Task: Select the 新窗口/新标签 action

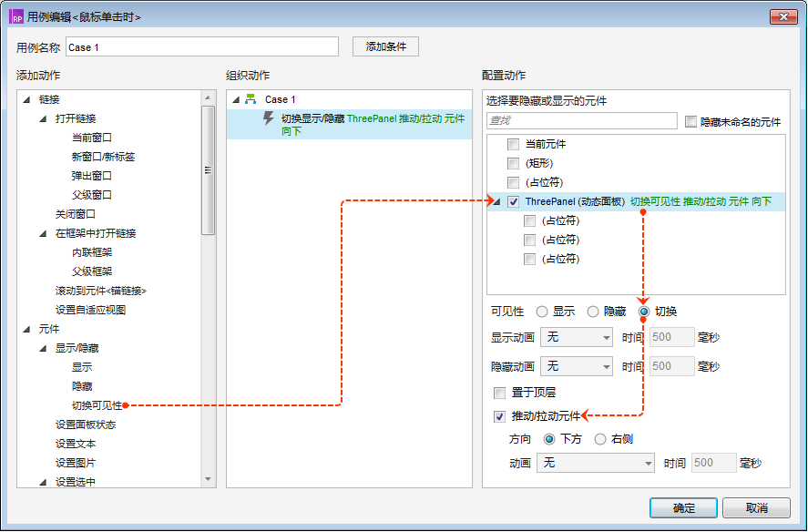Action: pos(103,157)
